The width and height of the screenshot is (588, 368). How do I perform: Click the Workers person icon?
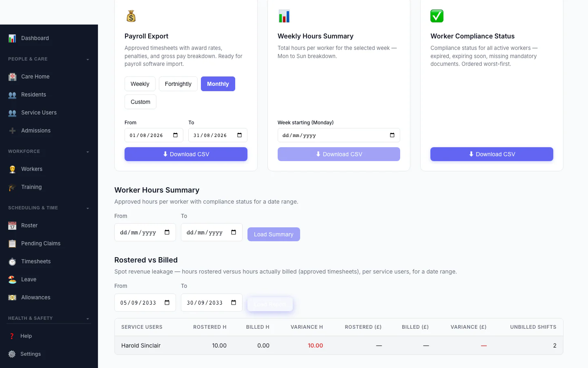tap(12, 169)
